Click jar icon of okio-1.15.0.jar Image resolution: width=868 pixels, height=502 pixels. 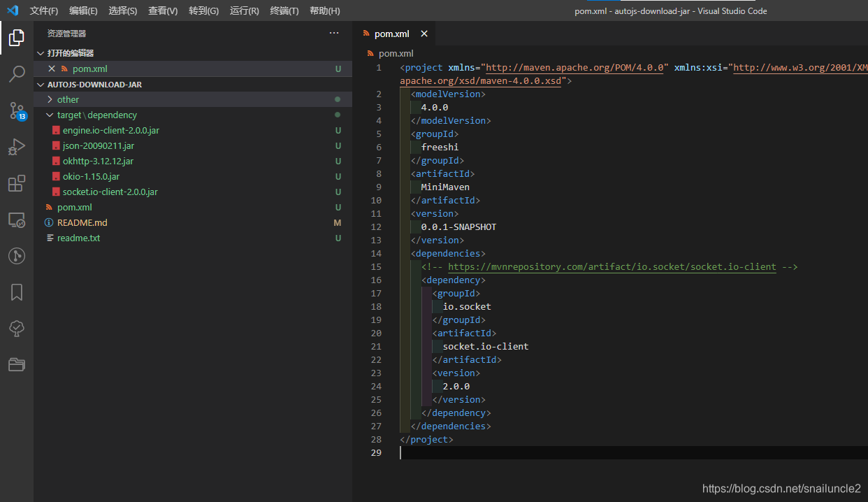click(56, 176)
